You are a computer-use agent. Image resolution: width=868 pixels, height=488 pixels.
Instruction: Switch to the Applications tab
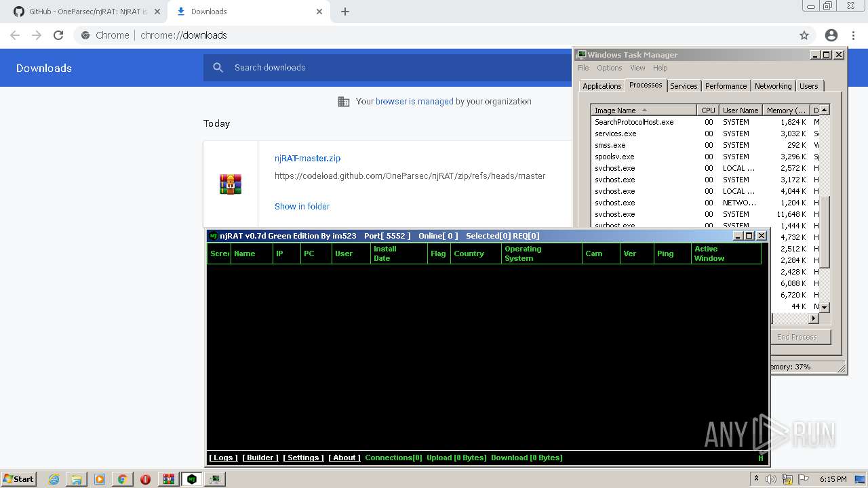point(602,86)
